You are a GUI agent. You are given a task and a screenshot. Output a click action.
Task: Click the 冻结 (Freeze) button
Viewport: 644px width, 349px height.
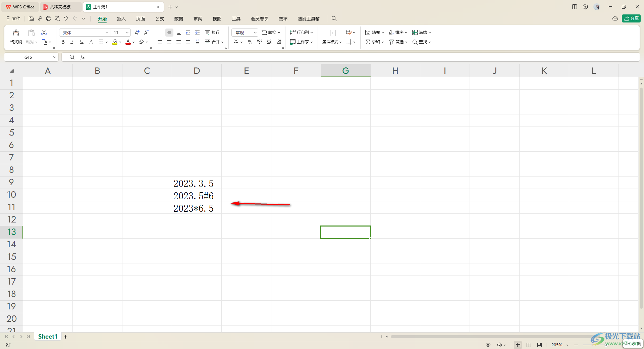tap(421, 33)
